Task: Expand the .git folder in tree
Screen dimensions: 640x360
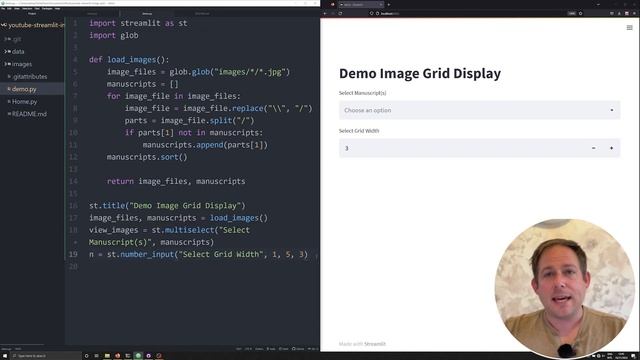Action: click(x=13, y=39)
